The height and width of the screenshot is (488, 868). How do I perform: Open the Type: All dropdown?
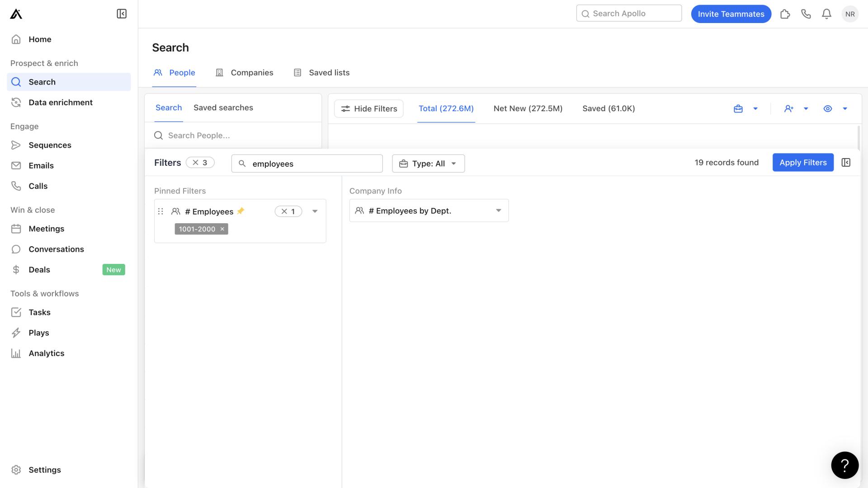[428, 164]
